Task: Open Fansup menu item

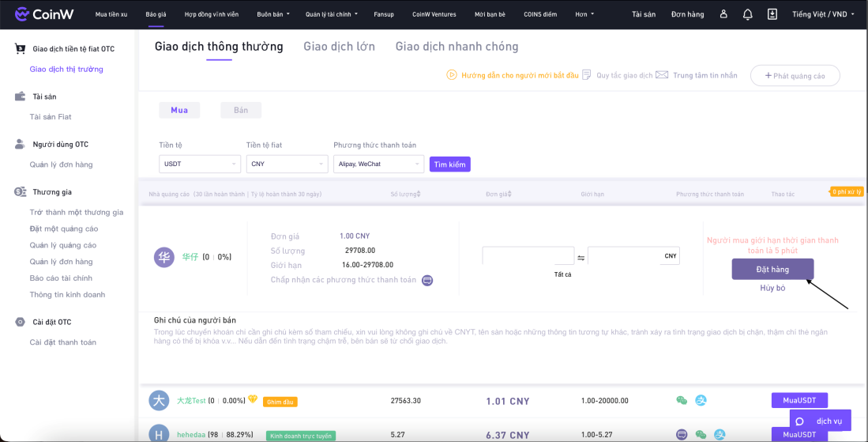Action: [x=384, y=14]
